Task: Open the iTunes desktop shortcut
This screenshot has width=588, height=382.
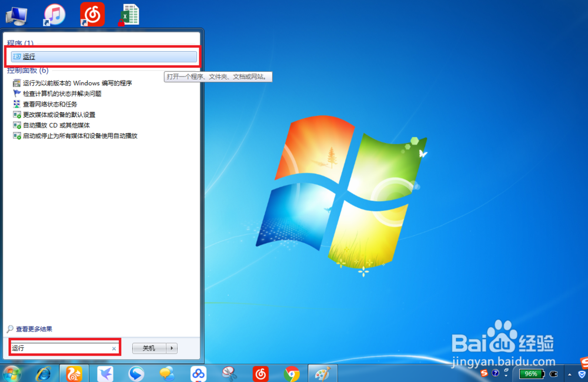Action: point(54,15)
